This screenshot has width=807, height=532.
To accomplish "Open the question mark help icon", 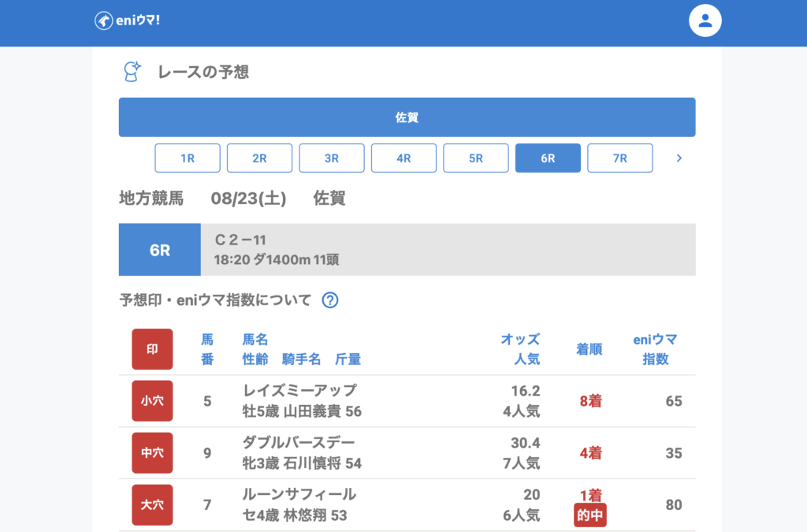I will coord(330,300).
